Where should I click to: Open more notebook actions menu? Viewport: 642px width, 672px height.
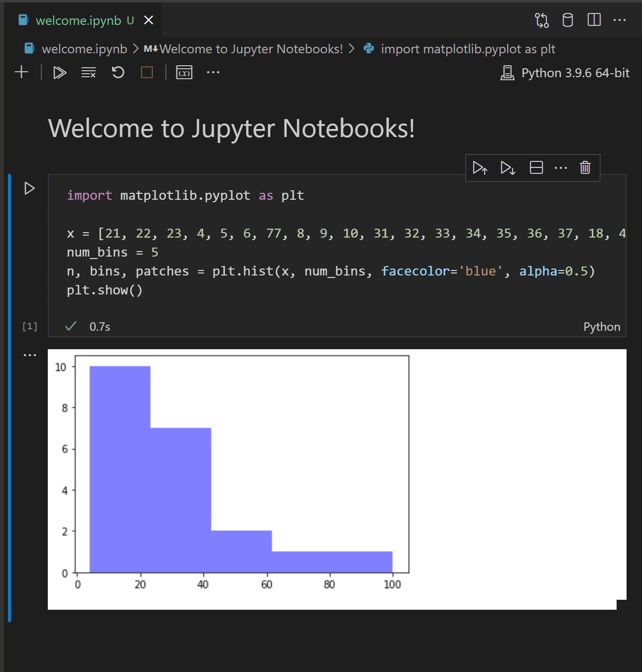[213, 72]
